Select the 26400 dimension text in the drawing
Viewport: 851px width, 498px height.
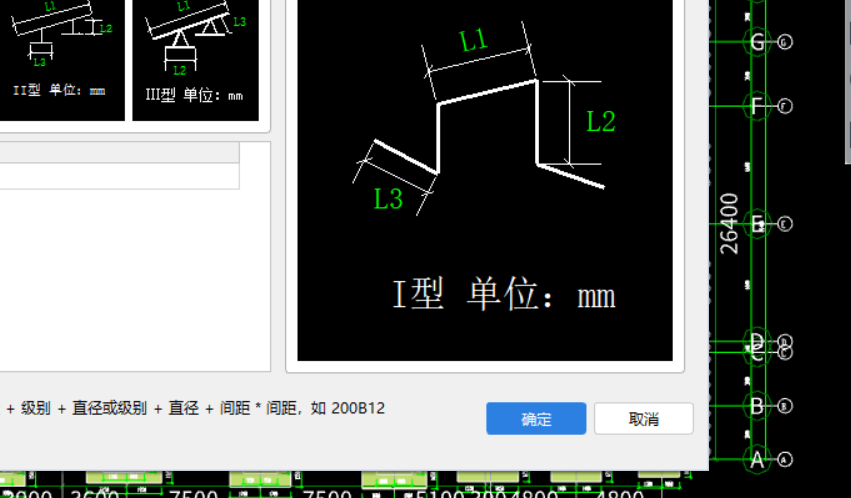point(729,224)
